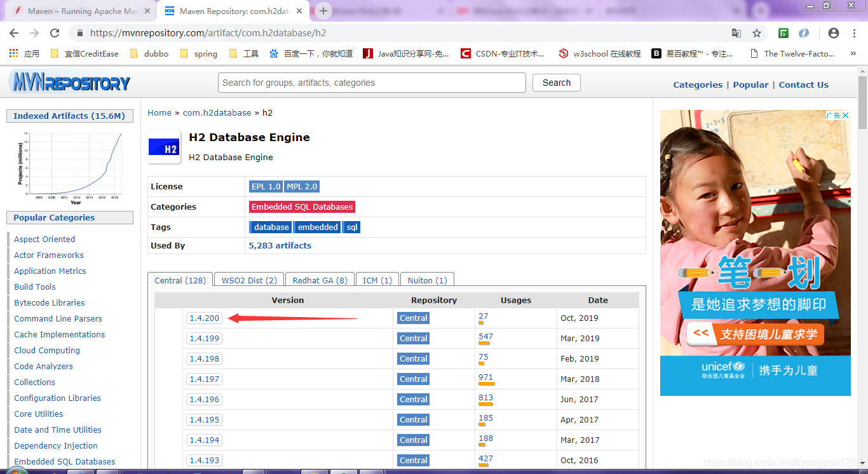Viewport: 868px width, 474px height.
Task: Open the Java知识分享网 bookmark
Action: pos(407,53)
